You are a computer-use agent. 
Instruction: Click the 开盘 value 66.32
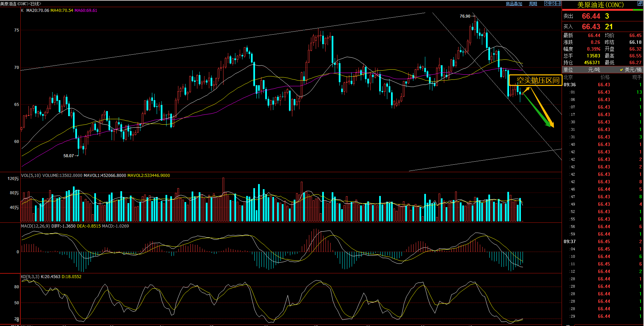[x=636, y=49]
